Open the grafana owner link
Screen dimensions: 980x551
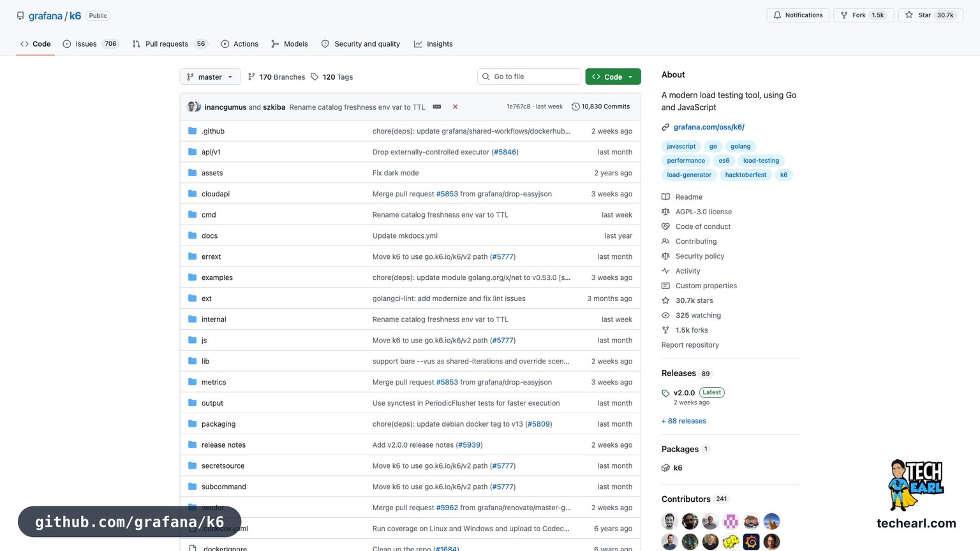[45, 16]
